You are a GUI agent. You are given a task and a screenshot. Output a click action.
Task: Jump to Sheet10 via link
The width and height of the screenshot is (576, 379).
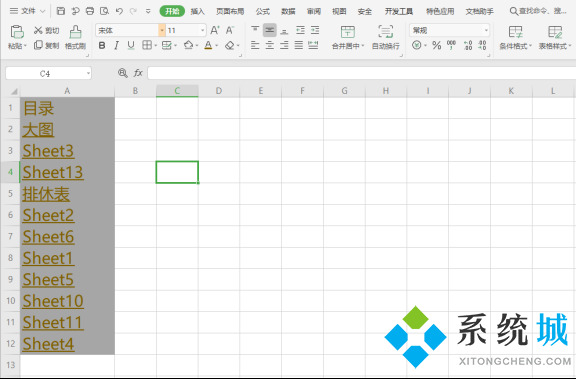click(x=53, y=301)
